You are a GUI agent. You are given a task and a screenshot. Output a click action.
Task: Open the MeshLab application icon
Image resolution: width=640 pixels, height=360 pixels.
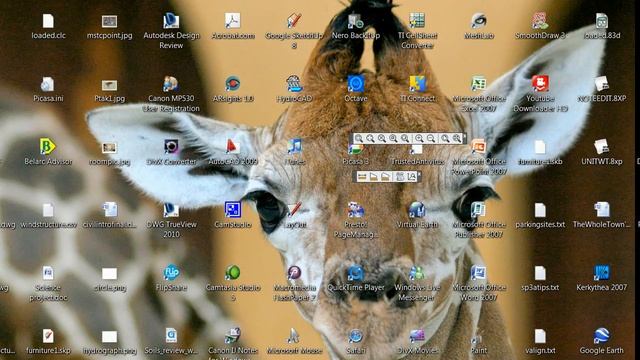click(x=479, y=21)
